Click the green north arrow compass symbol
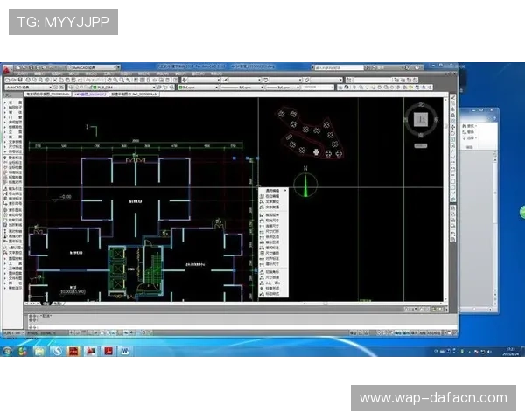Image resolution: width=525 pixels, height=420 pixels. tap(305, 185)
